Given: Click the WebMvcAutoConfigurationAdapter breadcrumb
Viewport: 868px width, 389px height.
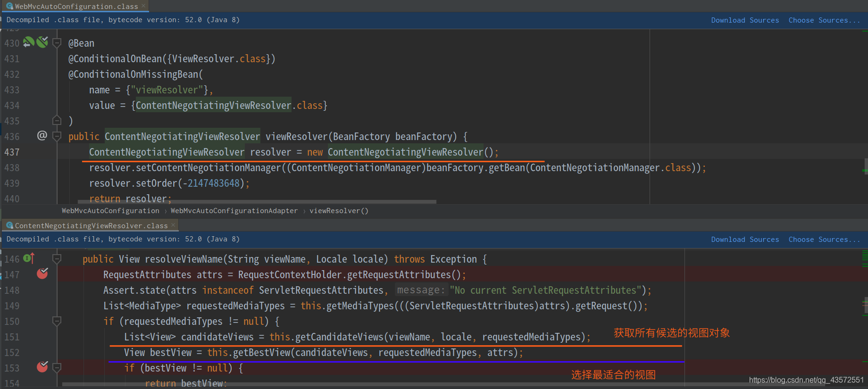Looking at the screenshot, I should (x=234, y=211).
